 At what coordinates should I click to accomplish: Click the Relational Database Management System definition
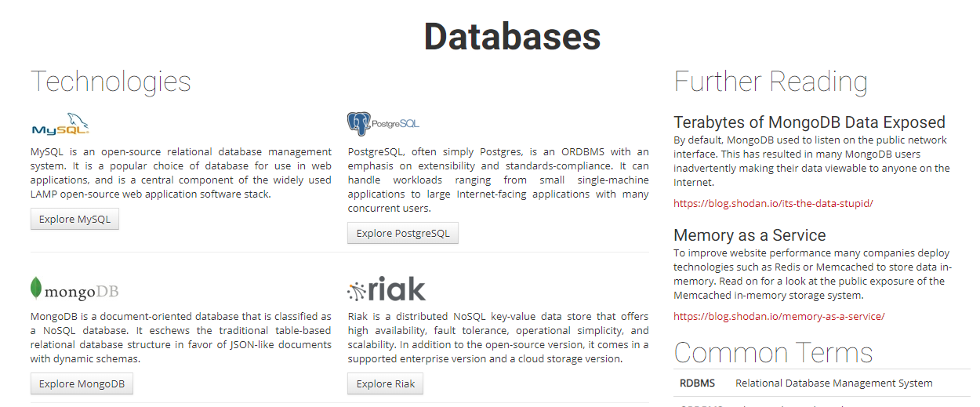click(833, 383)
